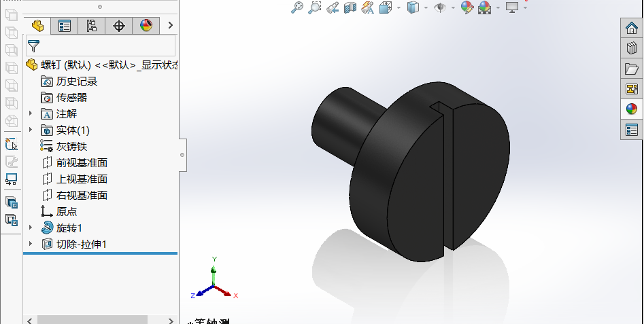644x324 pixels.
Task: Open the View Settings dropdown arrow
Action: [x=525, y=7]
